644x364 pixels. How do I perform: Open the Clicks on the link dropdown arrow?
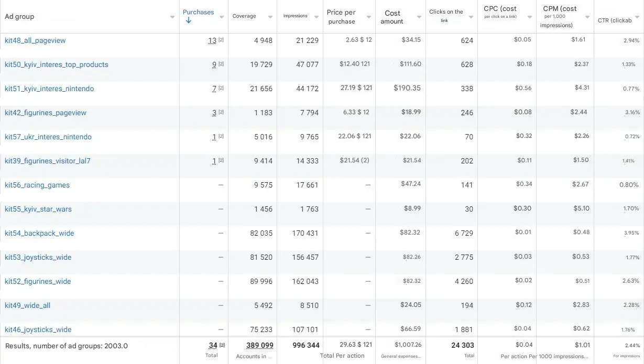(471, 17)
